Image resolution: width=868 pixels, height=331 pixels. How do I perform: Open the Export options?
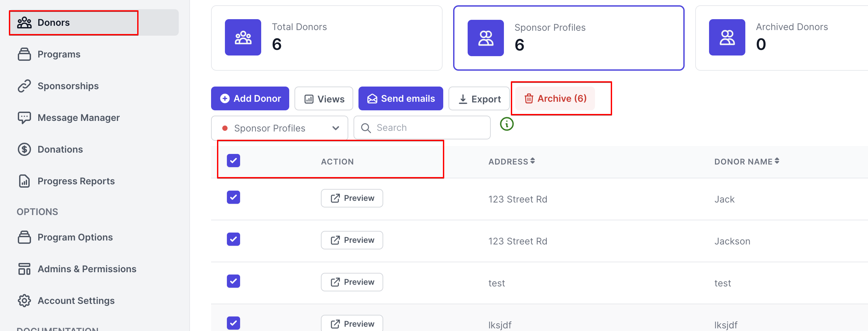coord(479,99)
